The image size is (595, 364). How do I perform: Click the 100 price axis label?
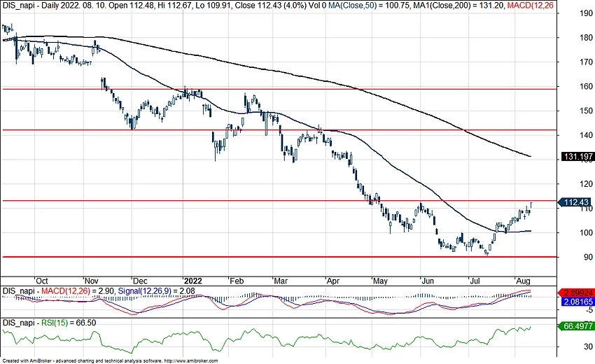coord(586,232)
